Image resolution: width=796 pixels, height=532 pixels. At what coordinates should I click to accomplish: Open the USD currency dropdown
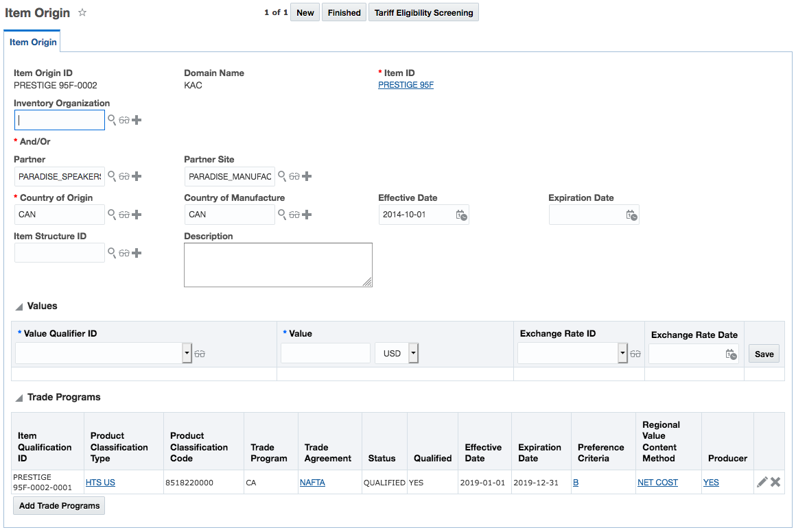coord(413,354)
